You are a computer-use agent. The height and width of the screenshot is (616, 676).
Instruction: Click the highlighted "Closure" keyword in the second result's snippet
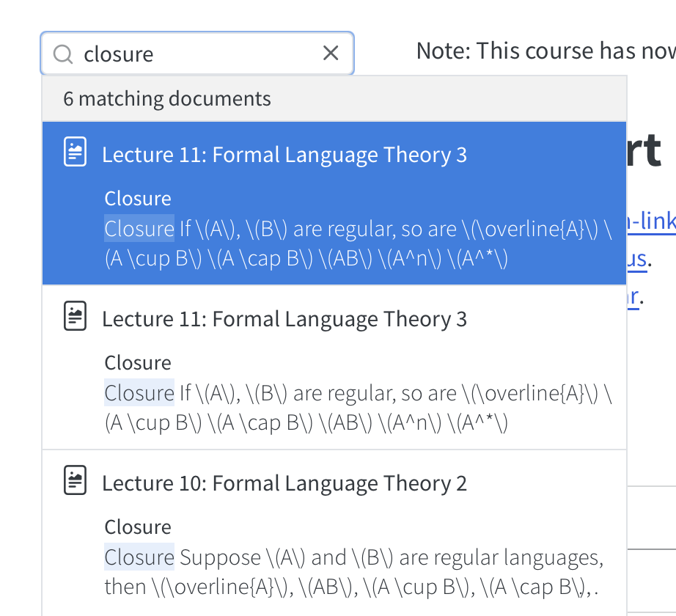coord(139,393)
